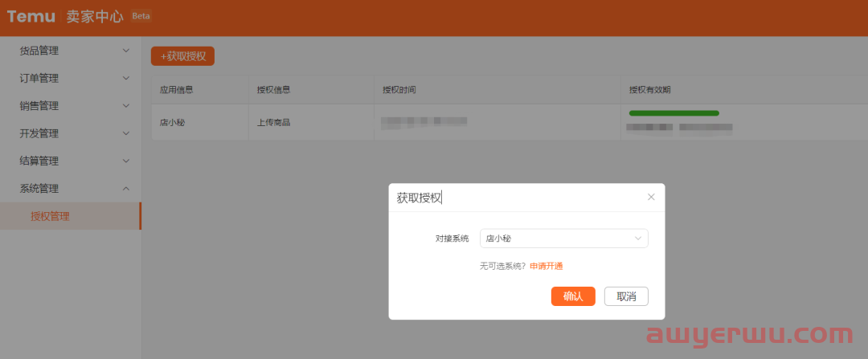
Task: Expand the 销售管理 menu chevron
Action: [126, 106]
